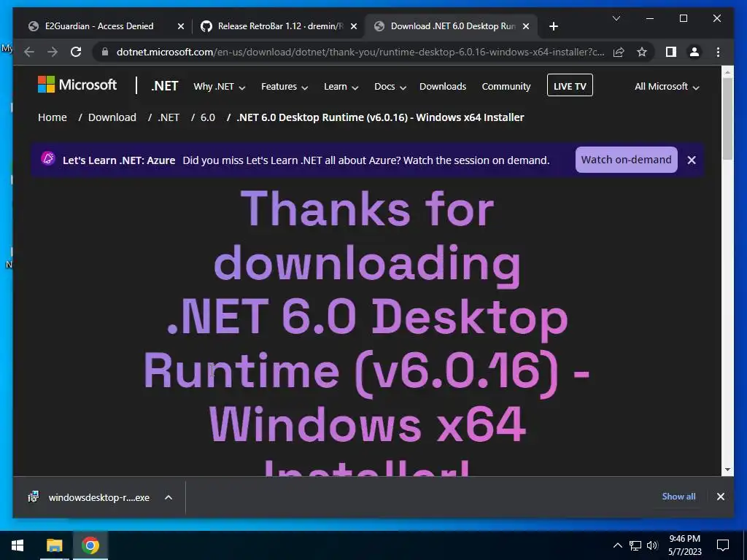Expand the Why .NET menu
This screenshot has height=560, width=747.
[219, 87]
